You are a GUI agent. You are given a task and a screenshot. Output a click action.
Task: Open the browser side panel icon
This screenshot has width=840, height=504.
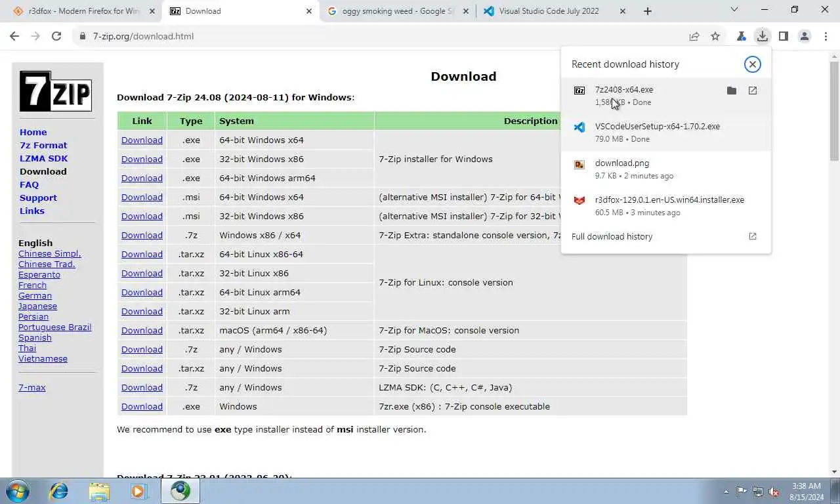tap(783, 36)
